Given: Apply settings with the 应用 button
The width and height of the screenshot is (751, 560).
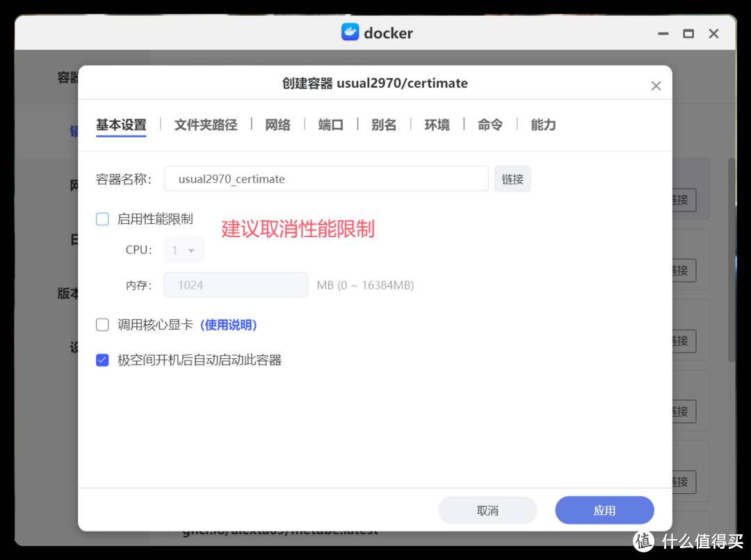Looking at the screenshot, I should tap(604, 510).
